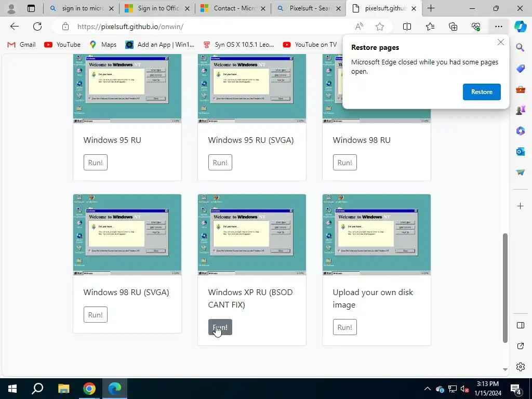Open Read aloud in address bar

coord(359,26)
